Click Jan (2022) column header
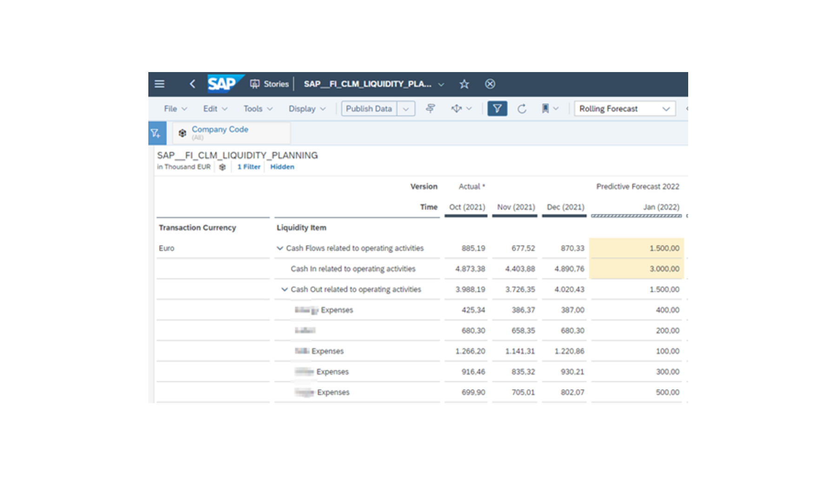The width and height of the screenshot is (837, 504). (661, 207)
